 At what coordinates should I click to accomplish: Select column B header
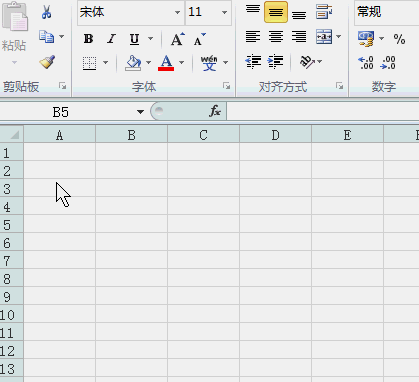131,135
